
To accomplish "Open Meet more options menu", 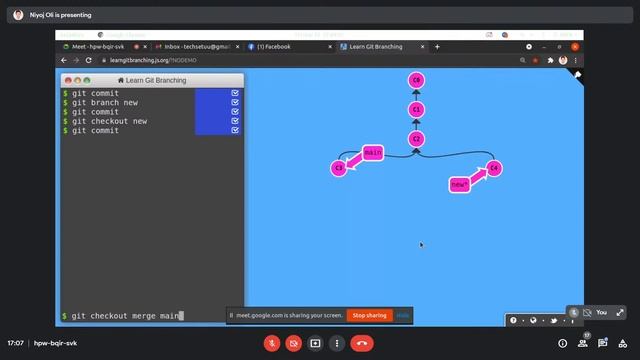I will [x=337, y=343].
